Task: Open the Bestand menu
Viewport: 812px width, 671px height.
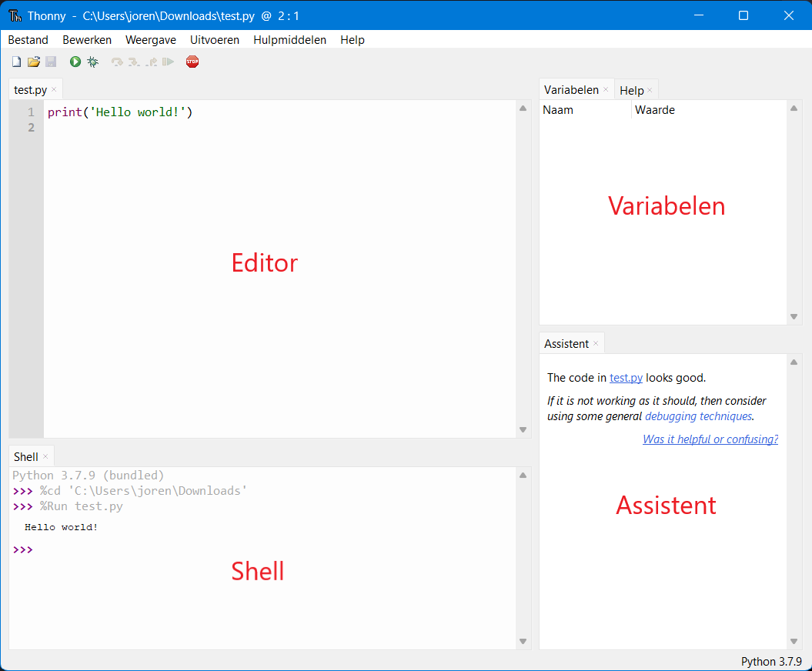Action: (28, 40)
